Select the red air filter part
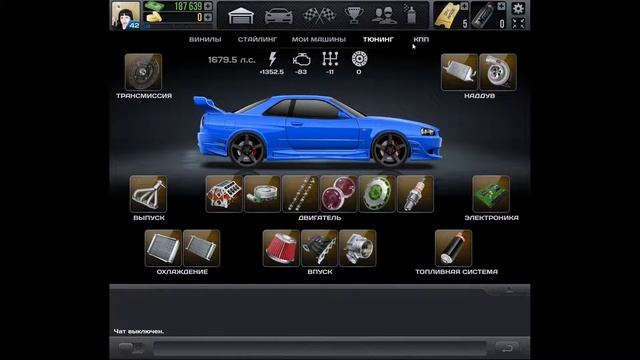Viewport: 640px width, 360px height. click(x=281, y=248)
